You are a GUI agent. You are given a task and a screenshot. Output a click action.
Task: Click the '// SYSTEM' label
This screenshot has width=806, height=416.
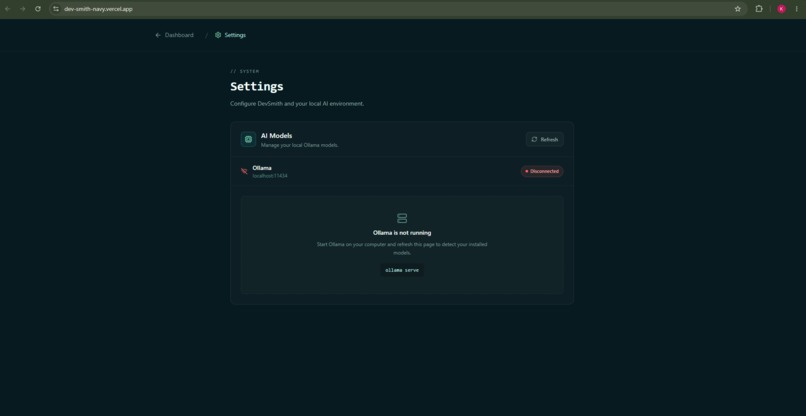pyautogui.click(x=245, y=71)
